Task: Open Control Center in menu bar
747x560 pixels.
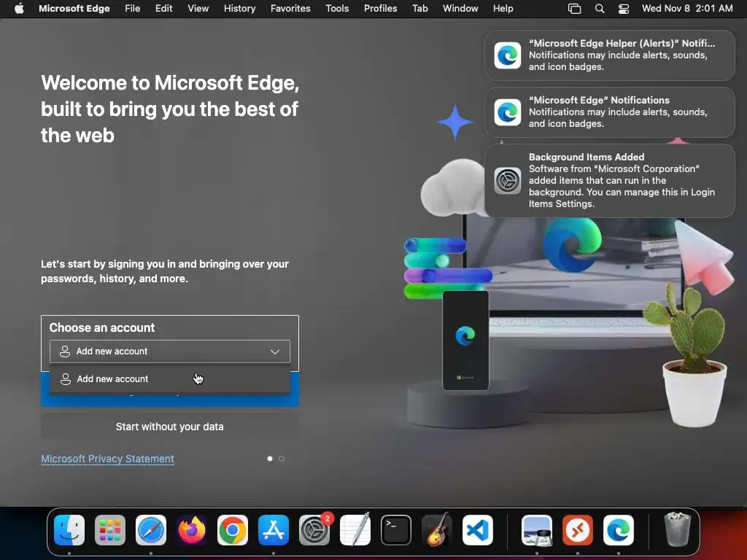Action: [x=624, y=9]
